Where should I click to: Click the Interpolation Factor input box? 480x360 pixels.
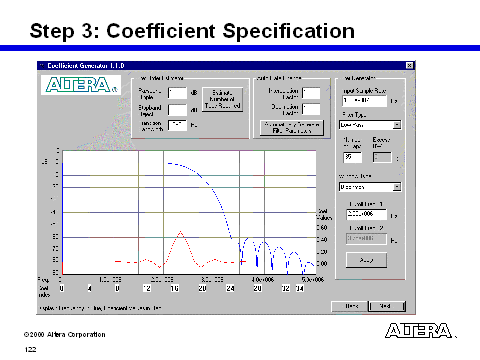[311, 93]
